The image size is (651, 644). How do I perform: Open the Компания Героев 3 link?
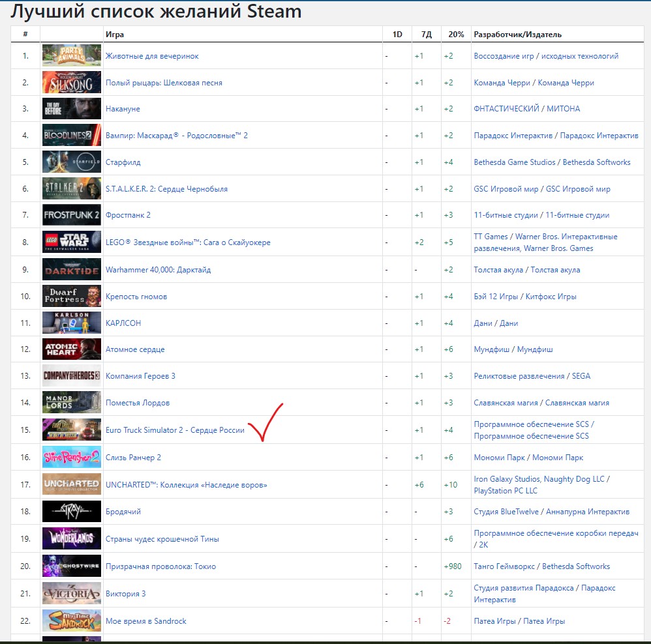point(140,376)
